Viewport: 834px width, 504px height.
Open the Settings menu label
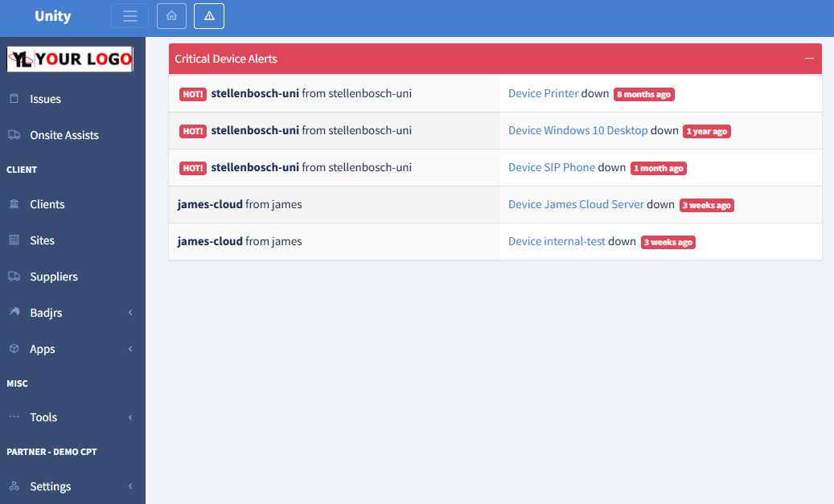pos(51,486)
